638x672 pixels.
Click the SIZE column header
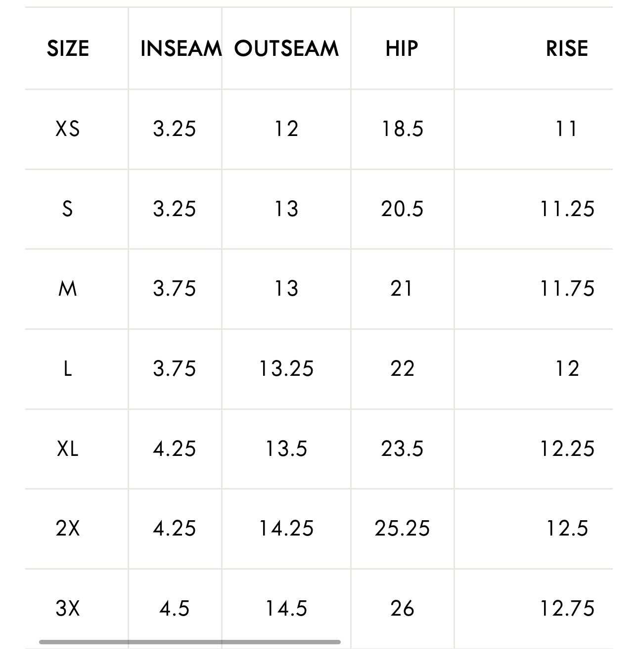click(x=68, y=48)
